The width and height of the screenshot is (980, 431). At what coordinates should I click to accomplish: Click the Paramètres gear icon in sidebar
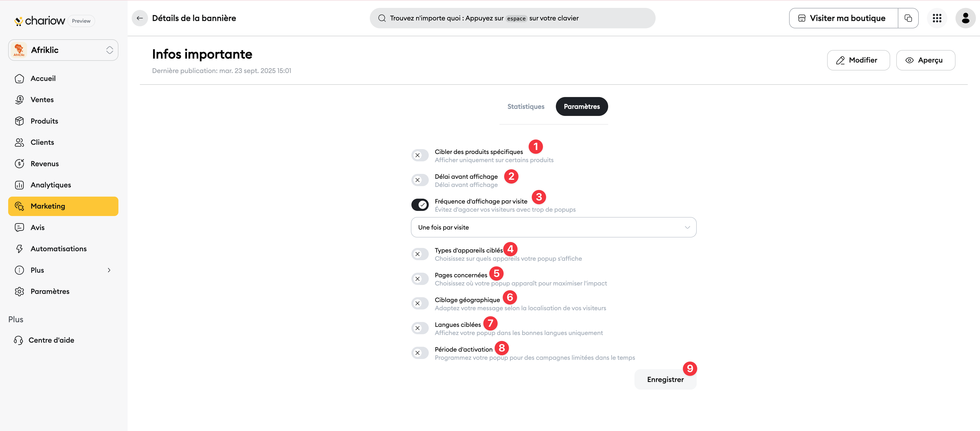[x=19, y=292]
